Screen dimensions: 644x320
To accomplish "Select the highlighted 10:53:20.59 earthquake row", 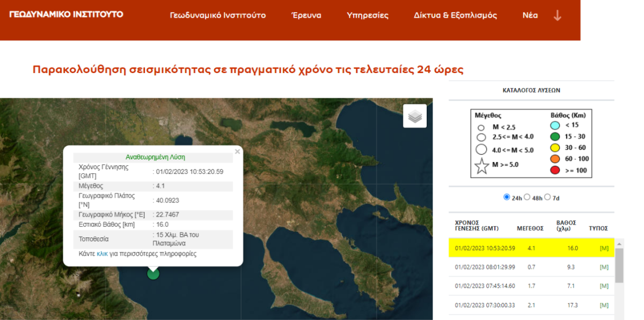I will click(531, 248).
